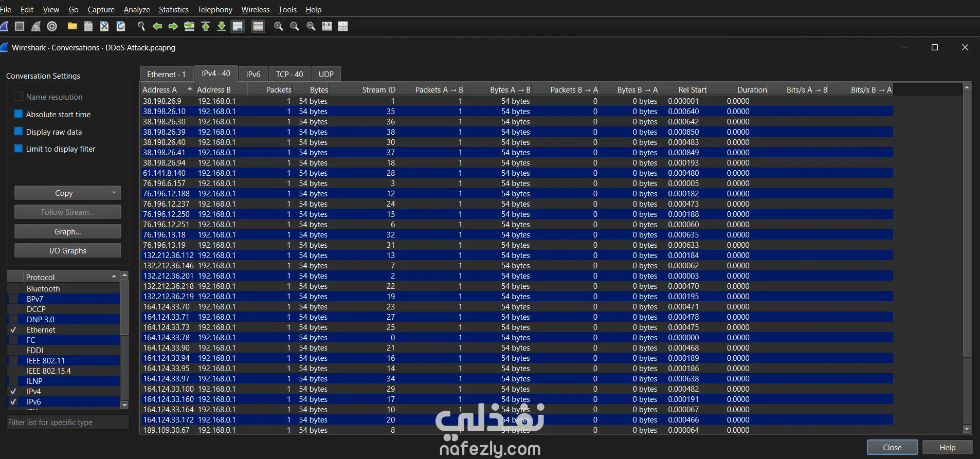The width and height of the screenshot is (980, 459).
Task: Start capture with the shark fin icon
Action: pyautogui.click(x=4, y=26)
